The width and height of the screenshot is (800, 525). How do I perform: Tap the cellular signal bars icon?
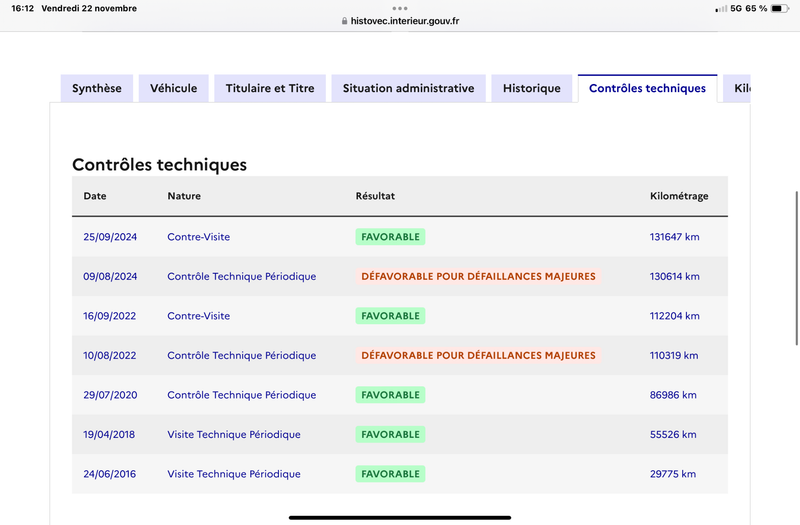coord(721,9)
